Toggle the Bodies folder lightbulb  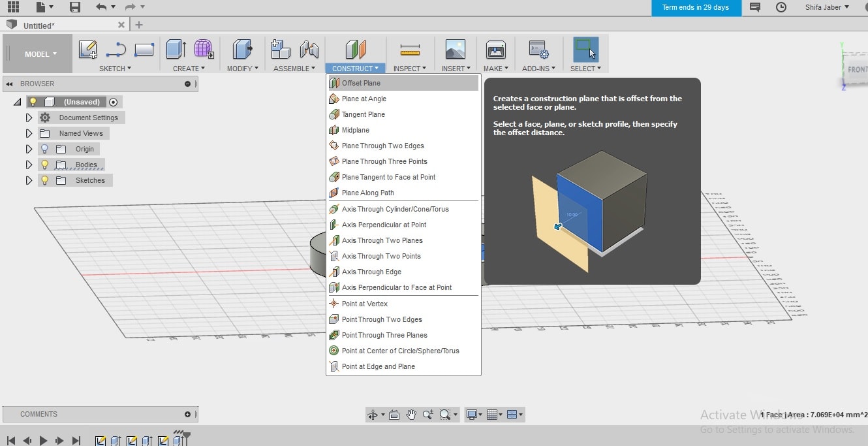pyautogui.click(x=44, y=165)
